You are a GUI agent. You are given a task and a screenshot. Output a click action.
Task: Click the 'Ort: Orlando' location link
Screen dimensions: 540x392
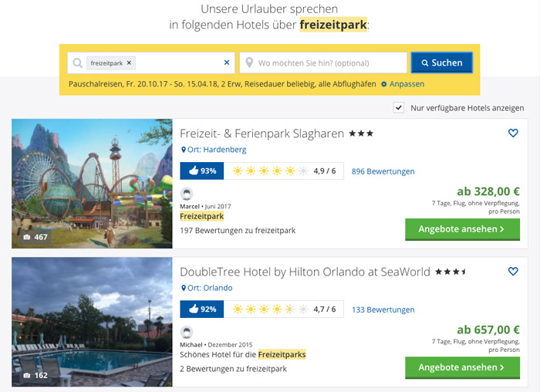pos(207,288)
